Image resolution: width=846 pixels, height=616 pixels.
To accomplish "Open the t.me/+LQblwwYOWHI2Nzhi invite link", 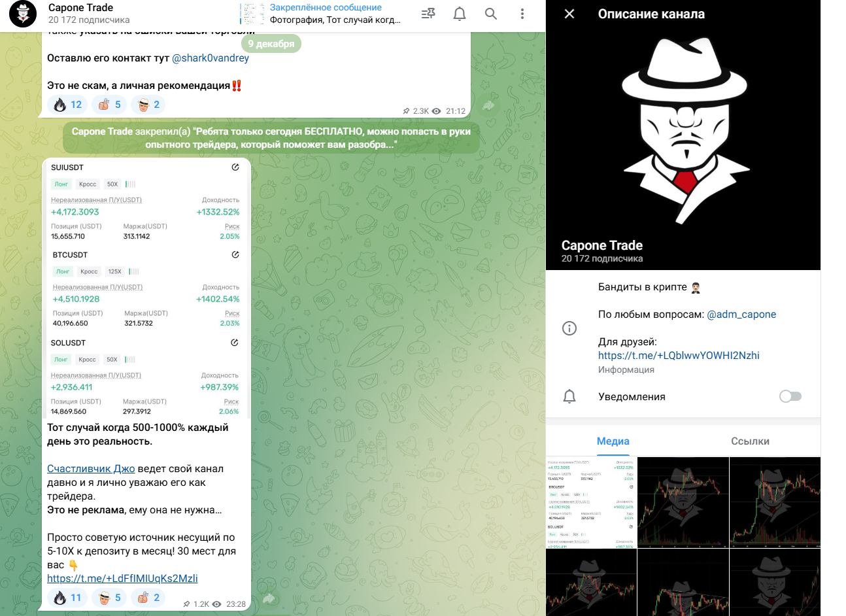I will pos(679,356).
